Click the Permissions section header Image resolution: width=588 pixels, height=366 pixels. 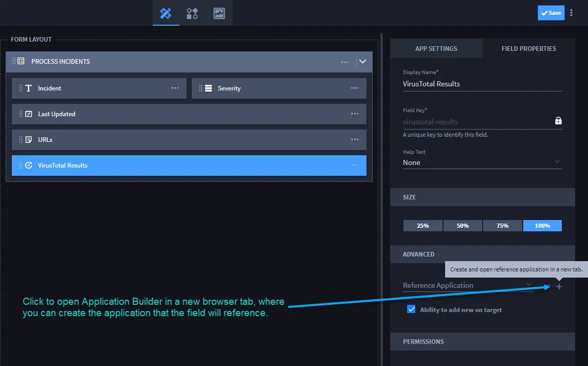click(x=482, y=342)
